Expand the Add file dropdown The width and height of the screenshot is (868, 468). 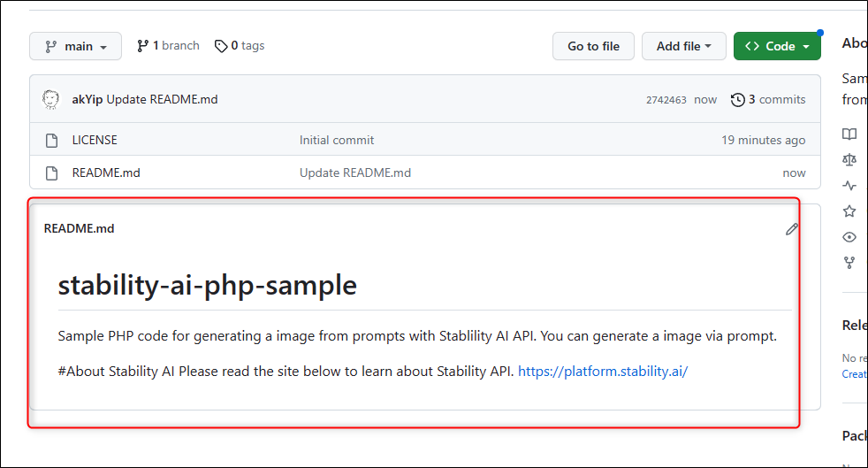pos(683,46)
